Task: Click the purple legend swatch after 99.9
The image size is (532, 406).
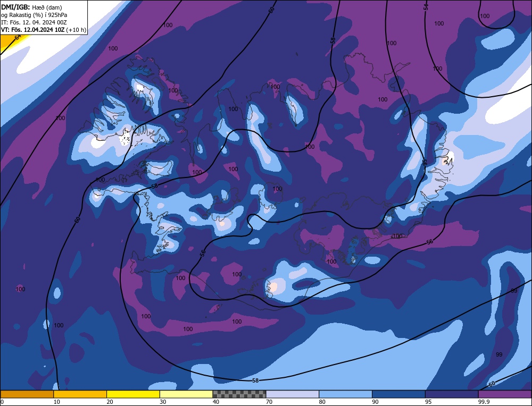Action: [x=505, y=394]
